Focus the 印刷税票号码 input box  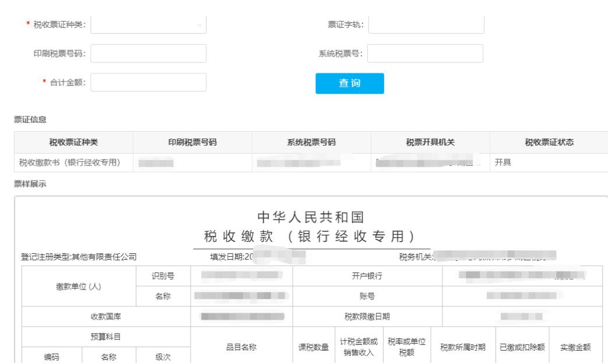click(149, 54)
